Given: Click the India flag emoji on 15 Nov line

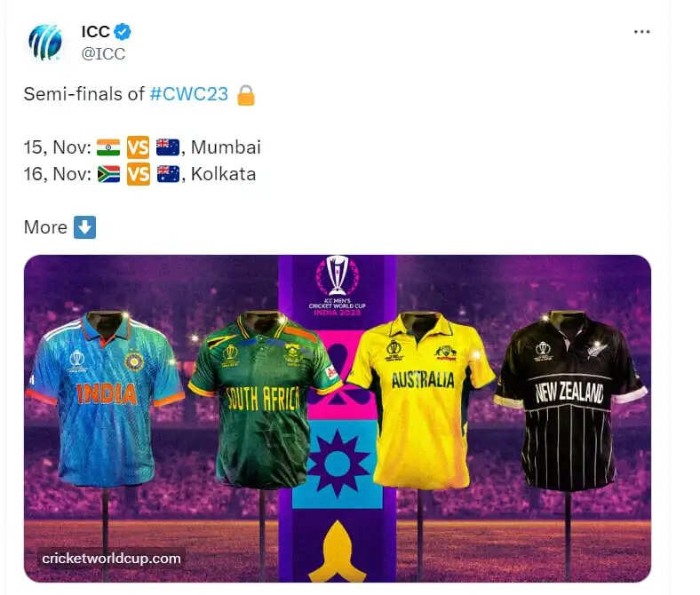Looking at the screenshot, I should pyautogui.click(x=108, y=147).
